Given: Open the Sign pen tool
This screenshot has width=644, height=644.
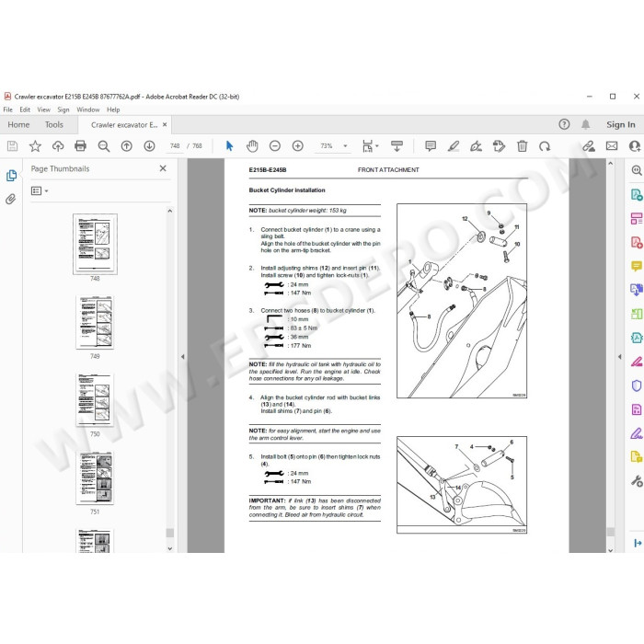Looking at the screenshot, I should [476, 145].
